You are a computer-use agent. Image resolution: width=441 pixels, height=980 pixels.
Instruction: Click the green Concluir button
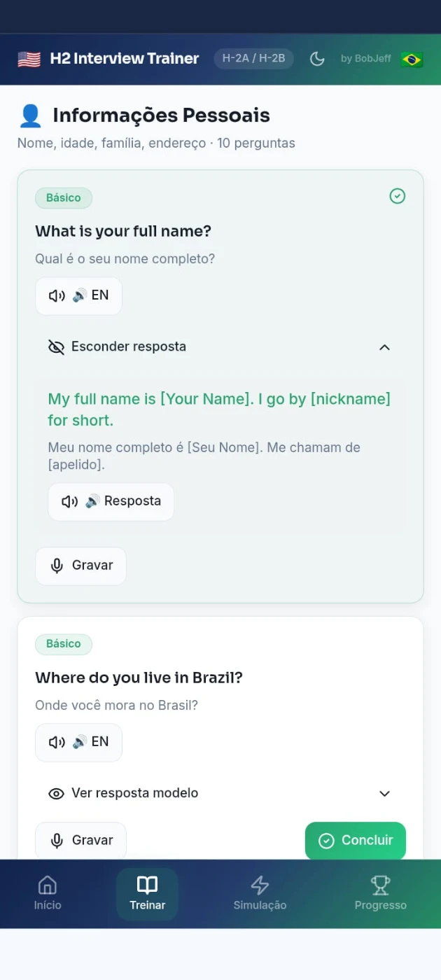[x=355, y=840]
